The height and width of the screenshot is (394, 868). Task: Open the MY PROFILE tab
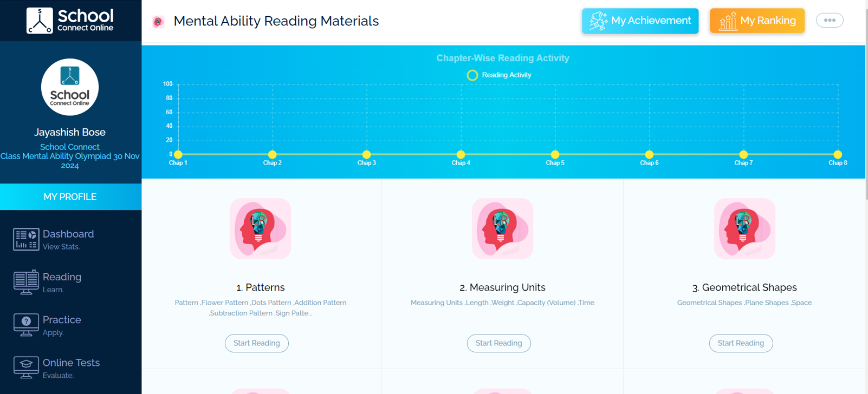pyautogui.click(x=70, y=197)
